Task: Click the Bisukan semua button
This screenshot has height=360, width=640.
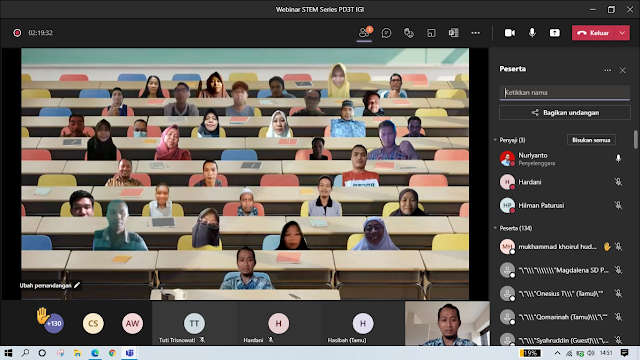Action: tap(591, 140)
